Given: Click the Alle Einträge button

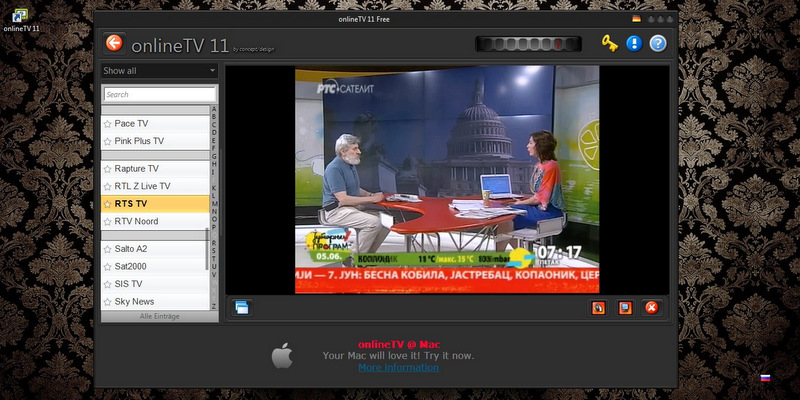Looking at the screenshot, I should coord(160,316).
